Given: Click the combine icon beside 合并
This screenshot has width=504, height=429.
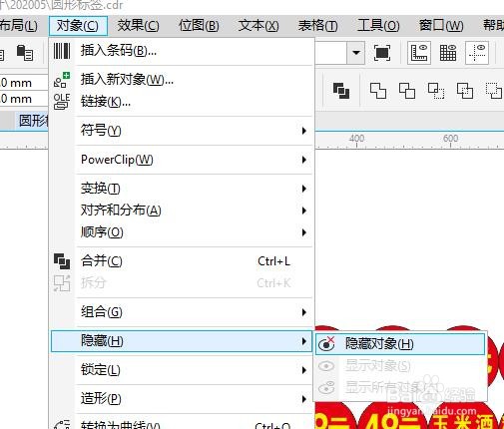Looking at the screenshot, I should click(62, 261).
